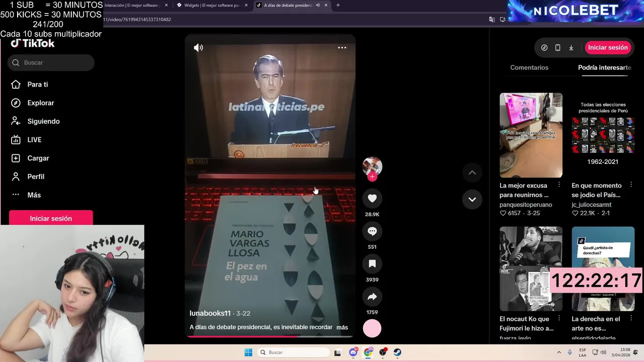This screenshot has width=644, height=362.
Task: Like the video with the heart icon
Action: [x=372, y=199]
